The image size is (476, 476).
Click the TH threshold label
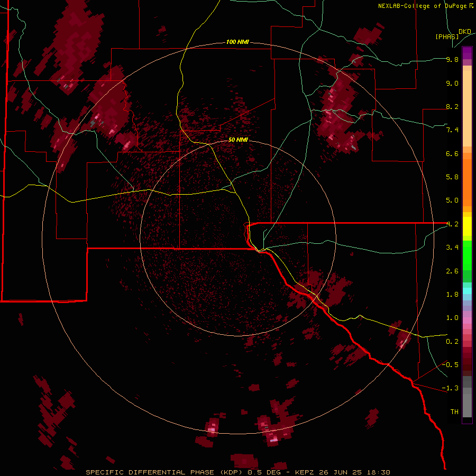pos(454,412)
